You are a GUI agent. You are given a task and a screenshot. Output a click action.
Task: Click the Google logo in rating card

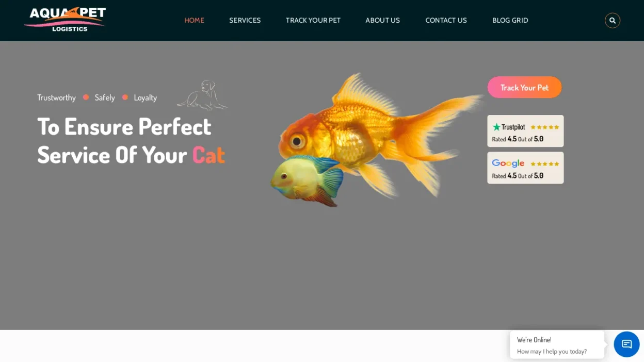click(508, 164)
